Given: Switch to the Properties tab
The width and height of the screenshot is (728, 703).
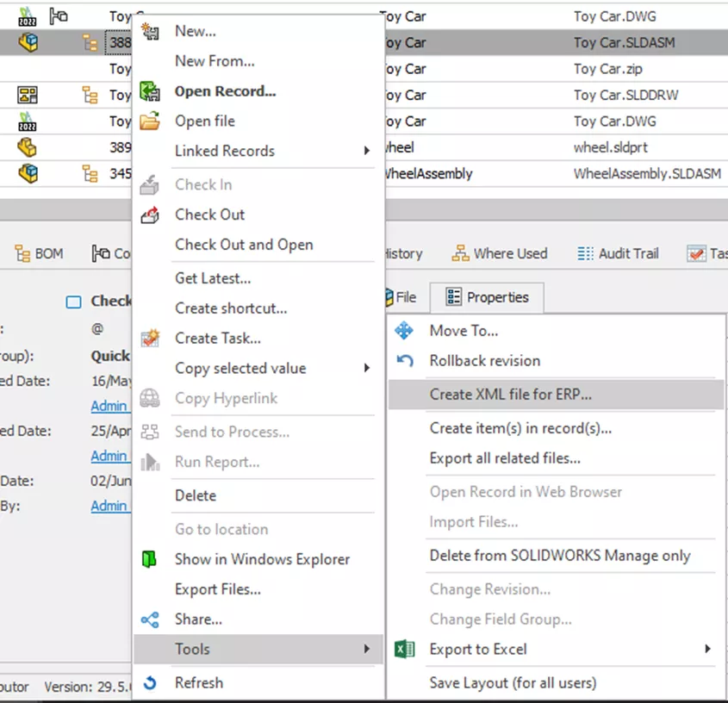Looking at the screenshot, I should click(x=487, y=297).
